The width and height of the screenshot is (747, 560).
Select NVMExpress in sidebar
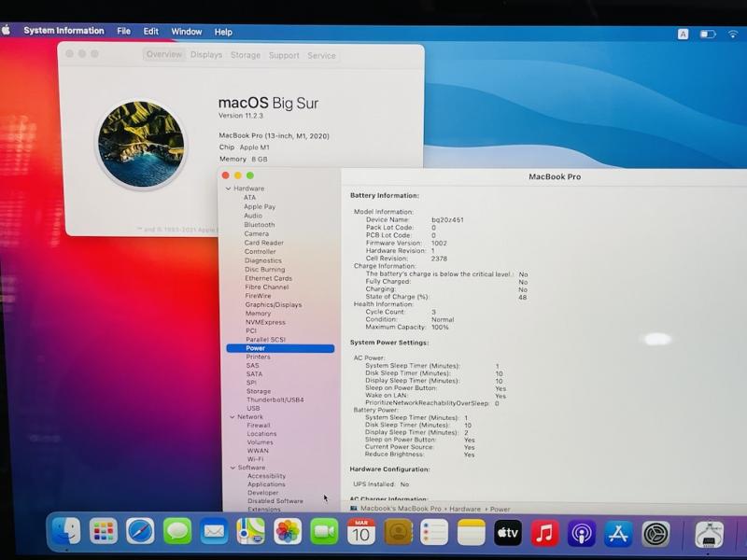pyautogui.click(x=265, y=322)
